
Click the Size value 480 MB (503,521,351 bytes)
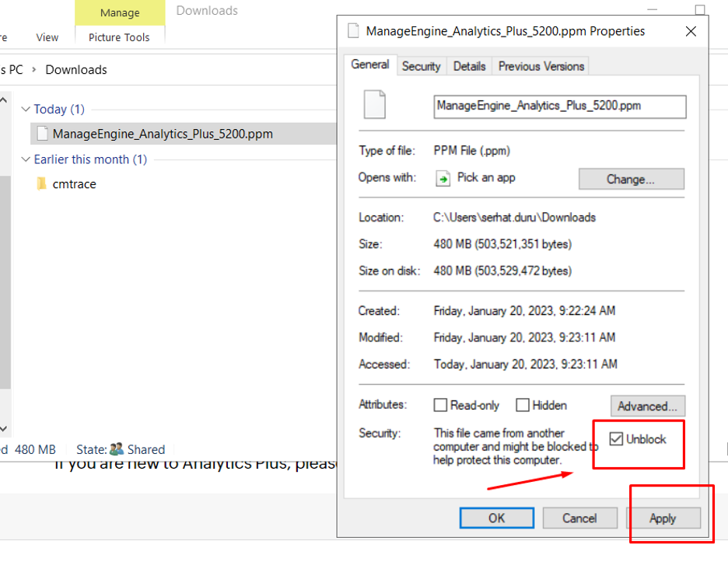click(502, 244)
